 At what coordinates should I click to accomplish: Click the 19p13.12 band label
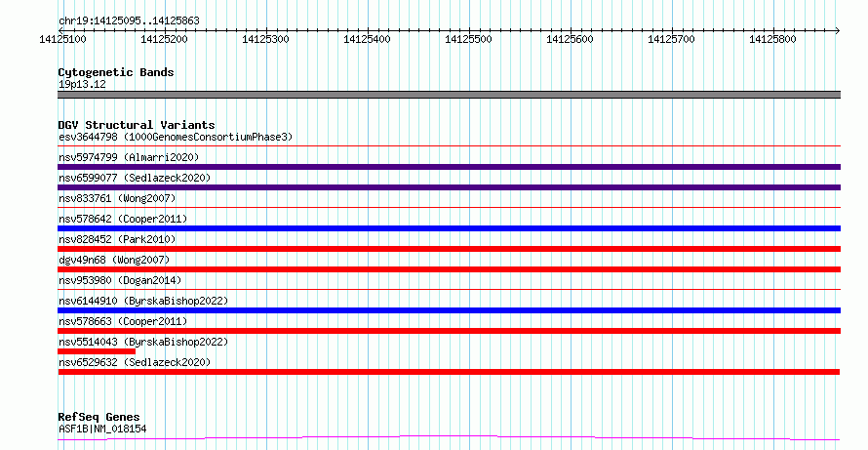click(82, 85)
